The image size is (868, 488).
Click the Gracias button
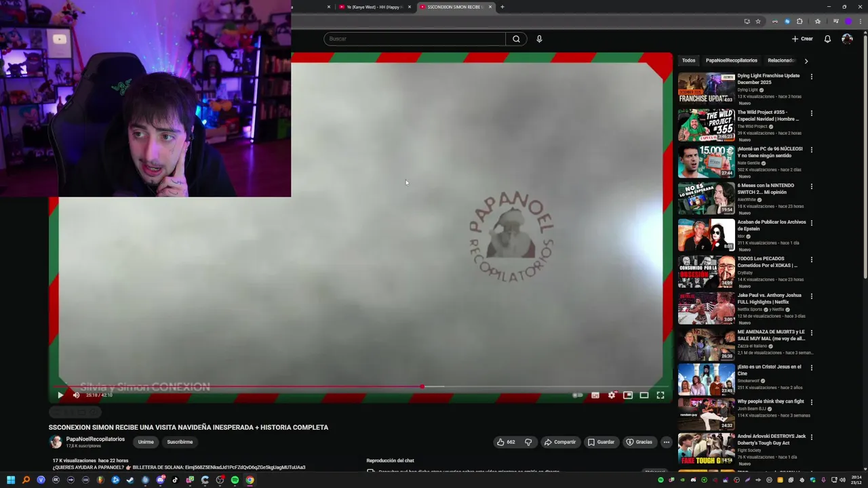click(x=639, y=442)
